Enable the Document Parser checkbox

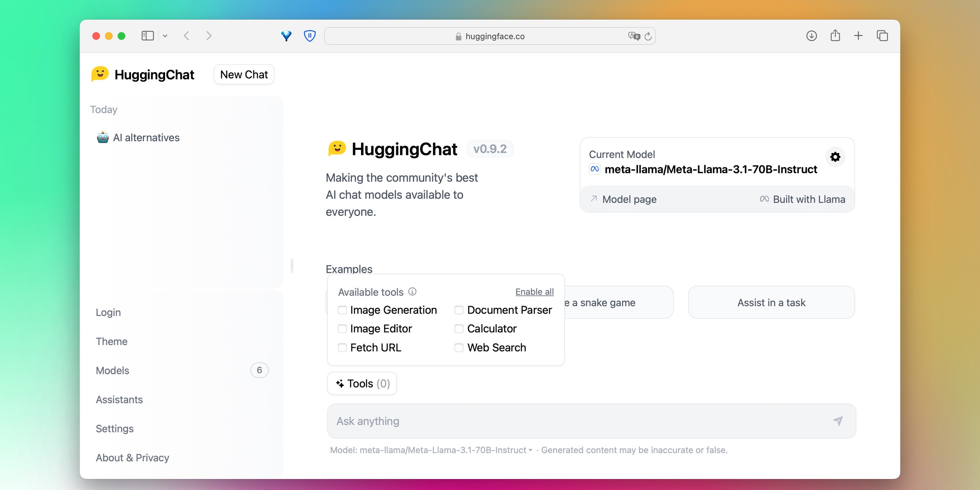click(459, 310)
